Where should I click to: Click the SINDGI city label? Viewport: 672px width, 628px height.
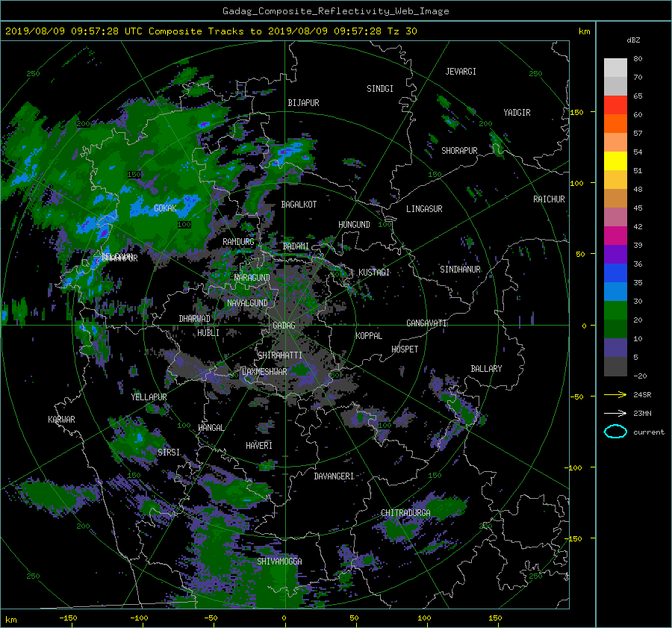point(380,89)
